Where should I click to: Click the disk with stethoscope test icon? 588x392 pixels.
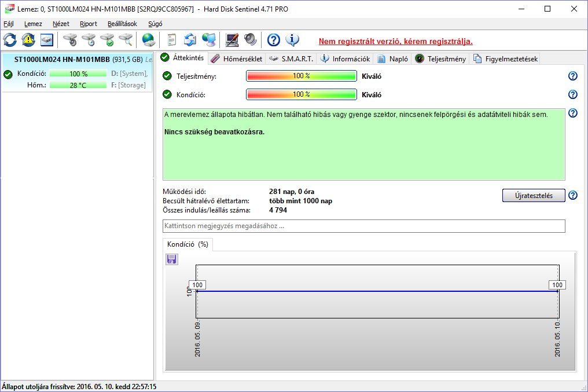point(70,40)
